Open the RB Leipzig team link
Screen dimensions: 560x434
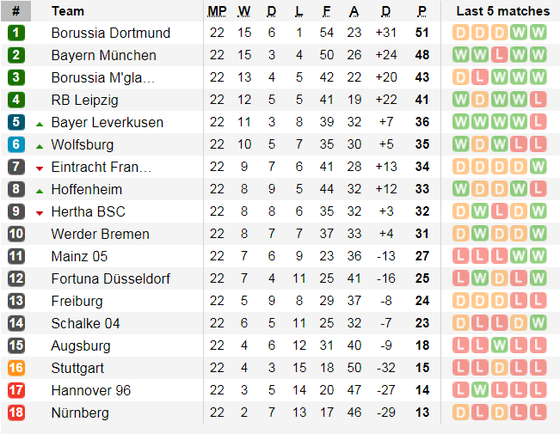point(85,100)
